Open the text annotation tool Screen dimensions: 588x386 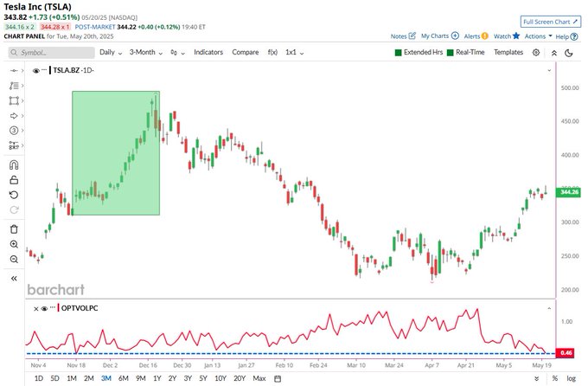click(x=14, y=86)
